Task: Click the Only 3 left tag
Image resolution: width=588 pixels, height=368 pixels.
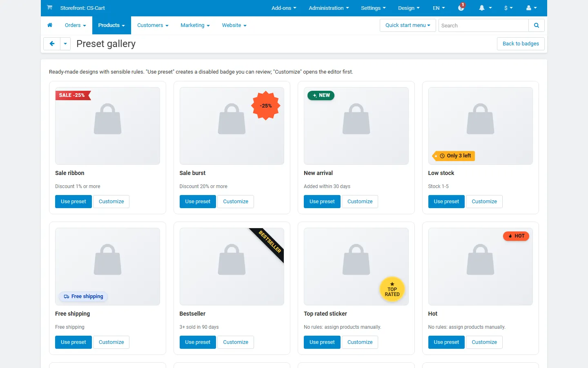Action: 454,156
